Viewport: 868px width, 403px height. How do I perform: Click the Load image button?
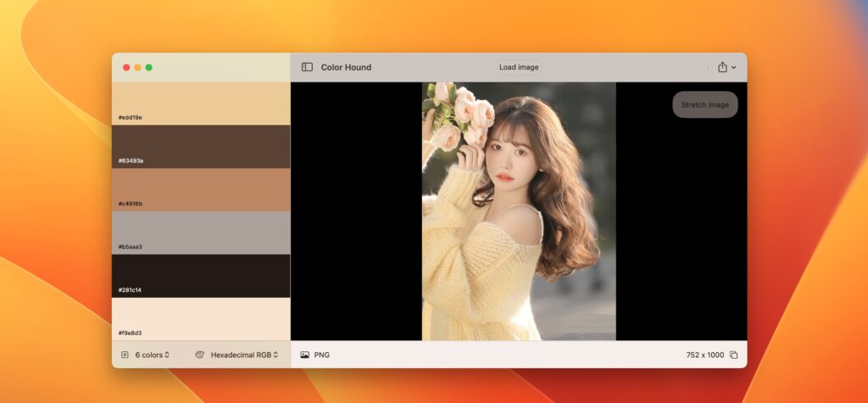pyautogui.click(x=519, y=67)
